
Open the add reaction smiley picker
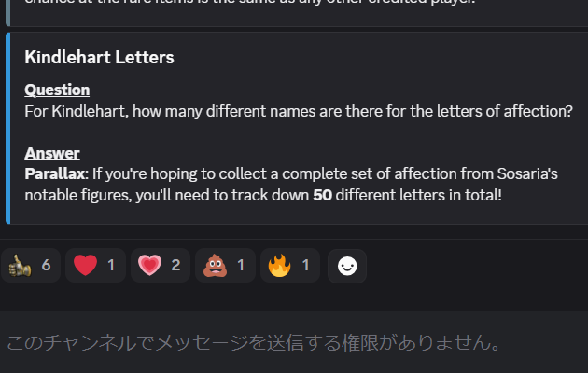(x=346, y=266)
